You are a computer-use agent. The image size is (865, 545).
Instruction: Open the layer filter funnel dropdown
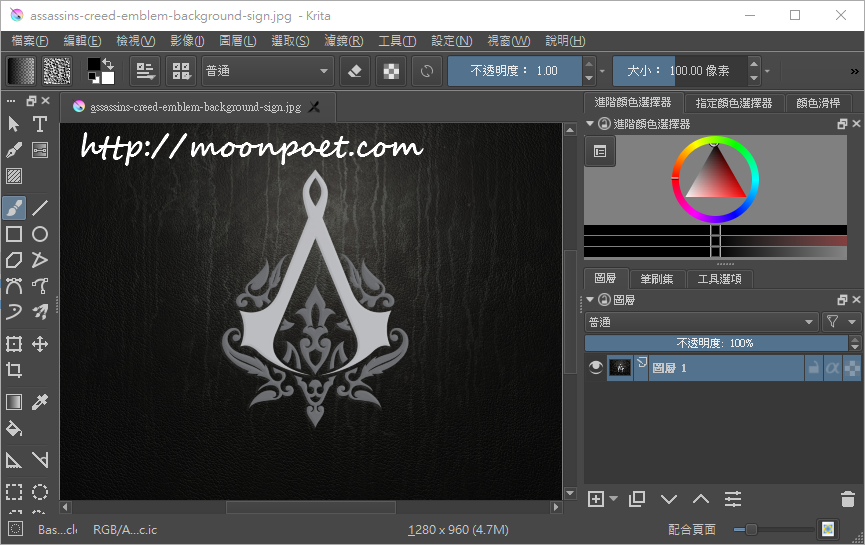point(840,322)
